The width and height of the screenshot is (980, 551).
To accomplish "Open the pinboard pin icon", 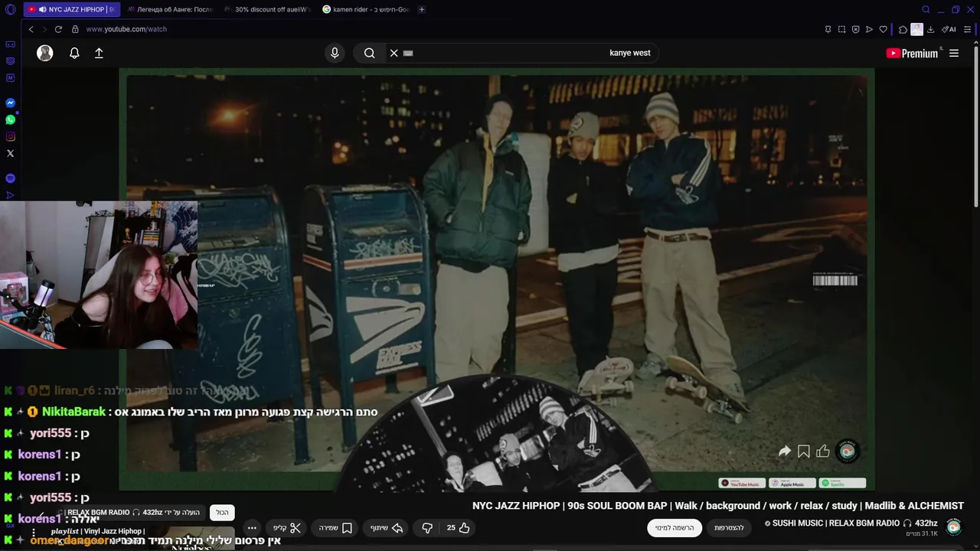I will pos(828,29).
